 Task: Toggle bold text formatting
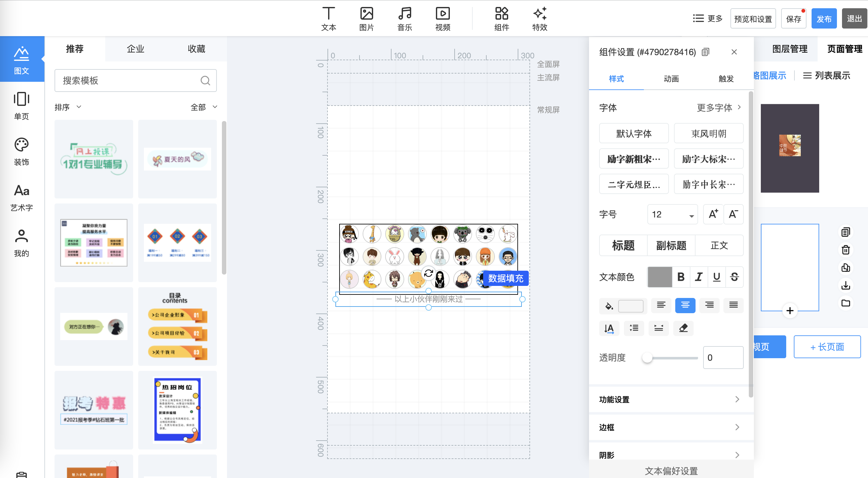(x=681, y=277)
